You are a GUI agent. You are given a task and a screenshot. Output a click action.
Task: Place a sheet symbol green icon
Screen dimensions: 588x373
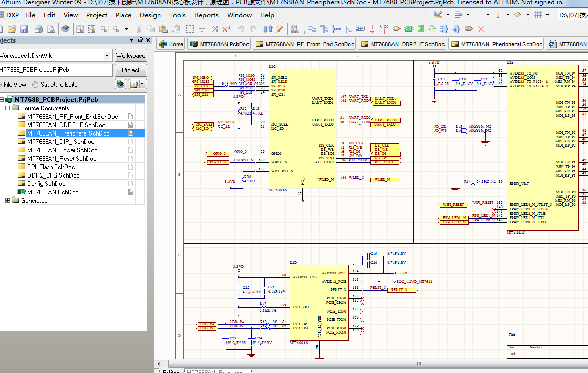click(409, 29)
